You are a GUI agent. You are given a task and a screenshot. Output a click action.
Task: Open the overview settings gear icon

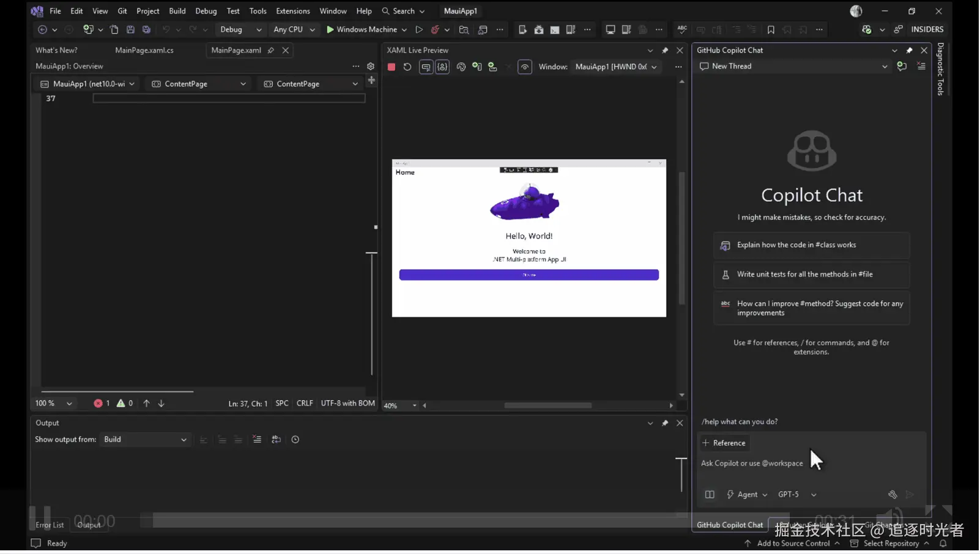point(371,66)
